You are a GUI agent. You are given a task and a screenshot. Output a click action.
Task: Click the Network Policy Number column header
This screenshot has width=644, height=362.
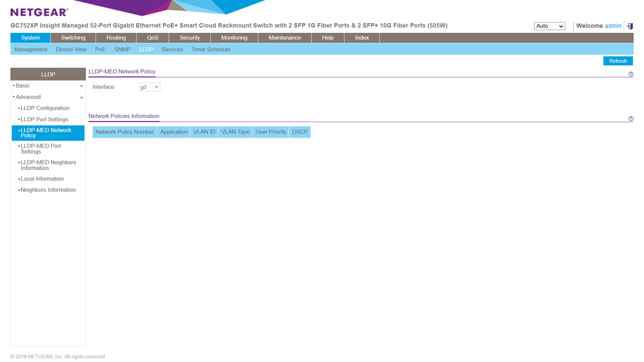pos(124,132)
